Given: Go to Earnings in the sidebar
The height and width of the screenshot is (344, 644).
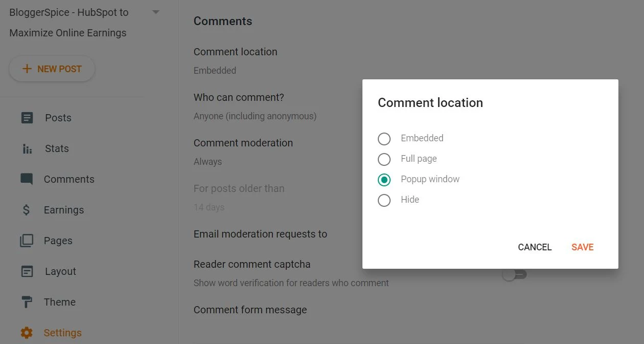Looking at the screenshot, I should 64,210.
